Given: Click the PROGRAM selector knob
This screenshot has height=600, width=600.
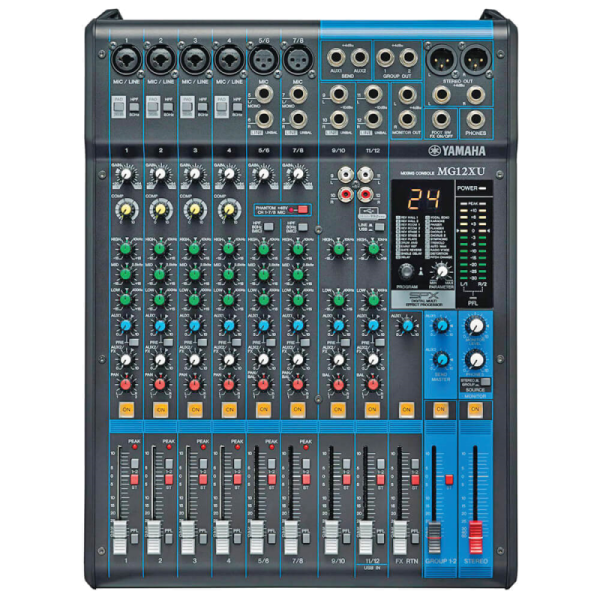Looking at the screenshot, I should tap(406, 271).
